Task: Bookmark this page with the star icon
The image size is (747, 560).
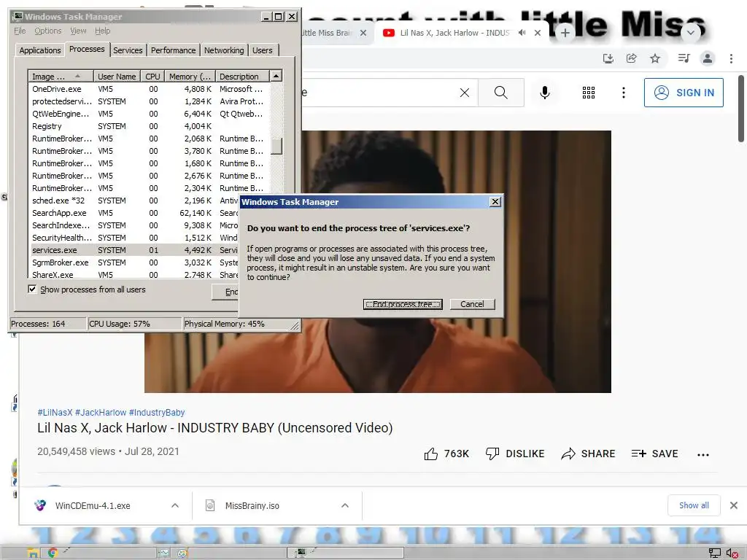Action: coord(655,58)
